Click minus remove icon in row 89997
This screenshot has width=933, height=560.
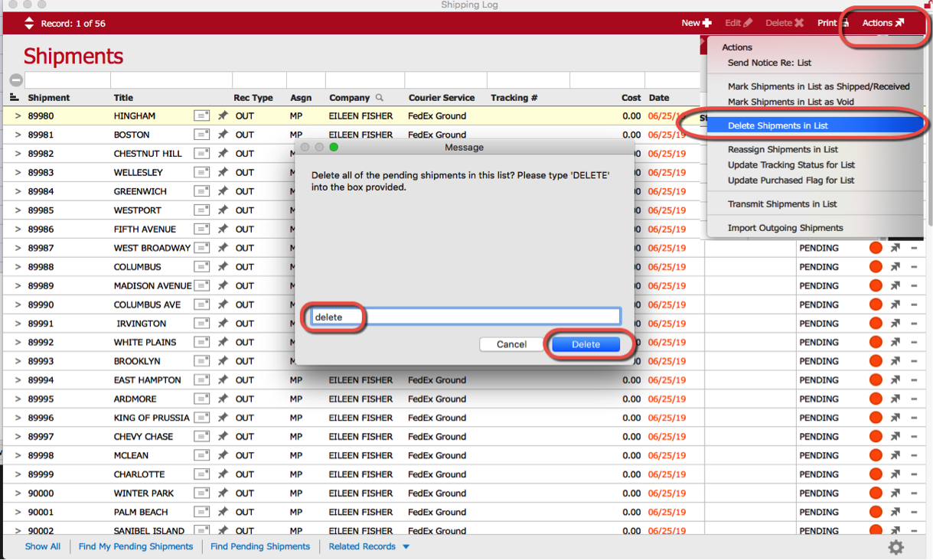[x=914, y=437]
